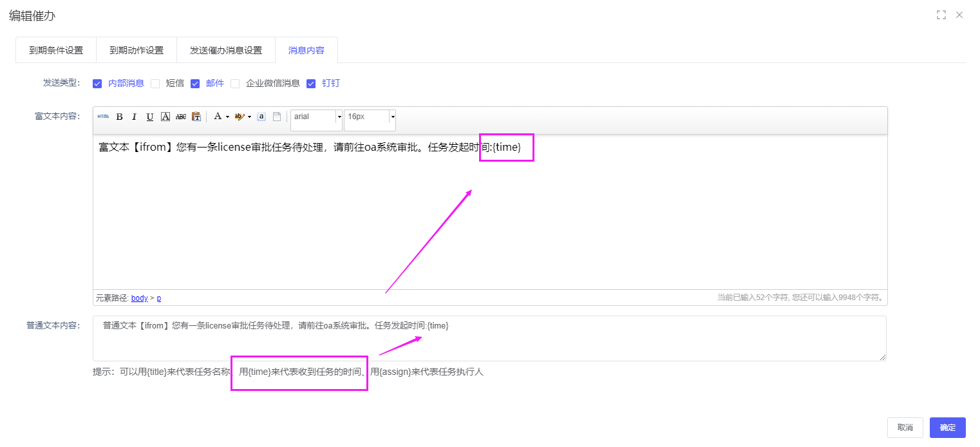Switch to the 到期条件设置 tab
This screenshot has height=447, width=980.
click(x=56, y=50)
